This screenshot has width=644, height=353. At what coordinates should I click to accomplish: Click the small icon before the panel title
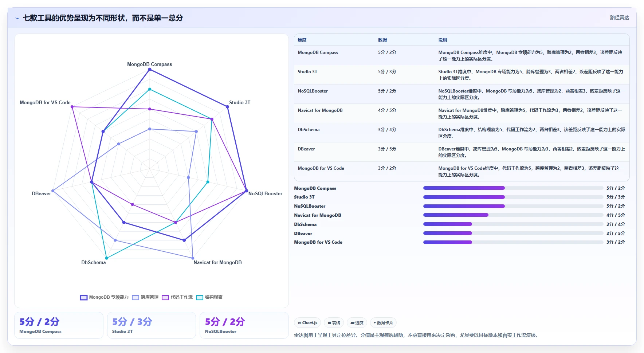17,18
